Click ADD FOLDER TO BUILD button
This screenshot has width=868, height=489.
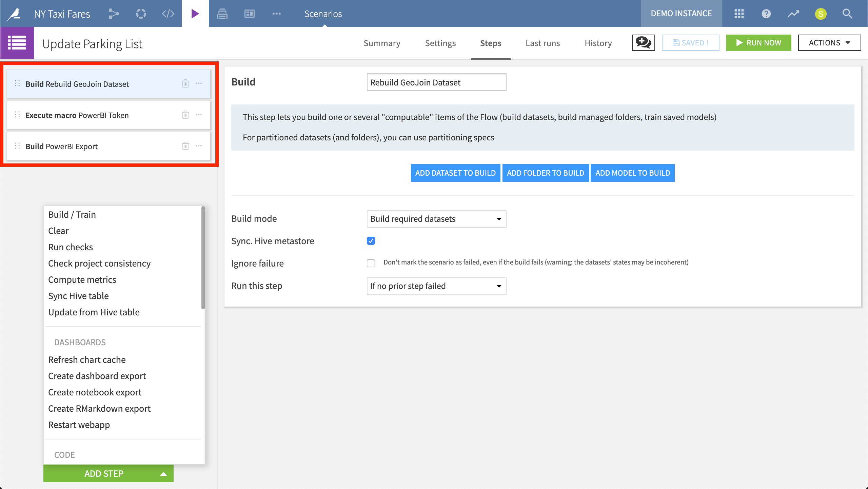tap(546, 173)
